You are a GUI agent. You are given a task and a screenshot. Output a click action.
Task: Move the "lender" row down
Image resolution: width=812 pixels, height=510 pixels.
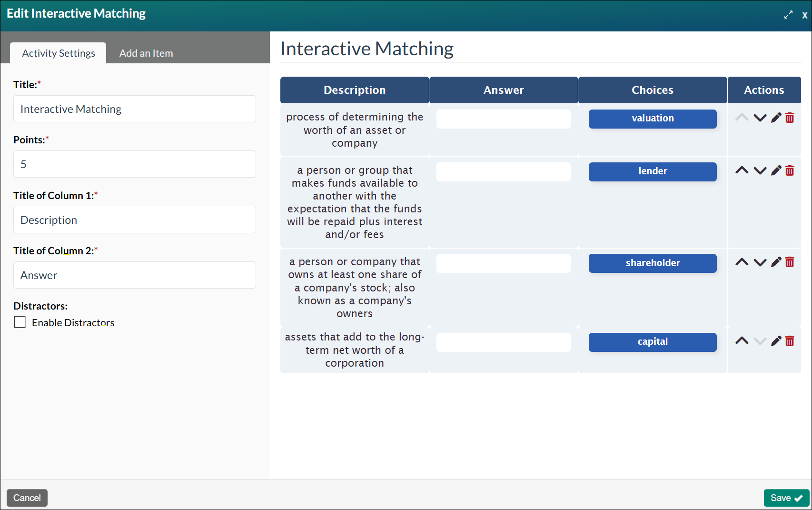[759, 170]
